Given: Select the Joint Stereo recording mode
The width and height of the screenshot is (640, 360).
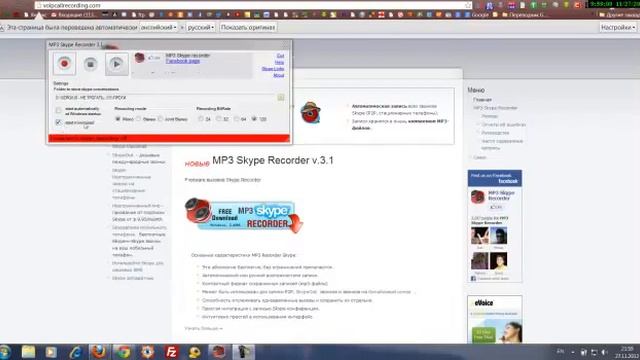Looking at the screenshot, I should pos(160,119).
